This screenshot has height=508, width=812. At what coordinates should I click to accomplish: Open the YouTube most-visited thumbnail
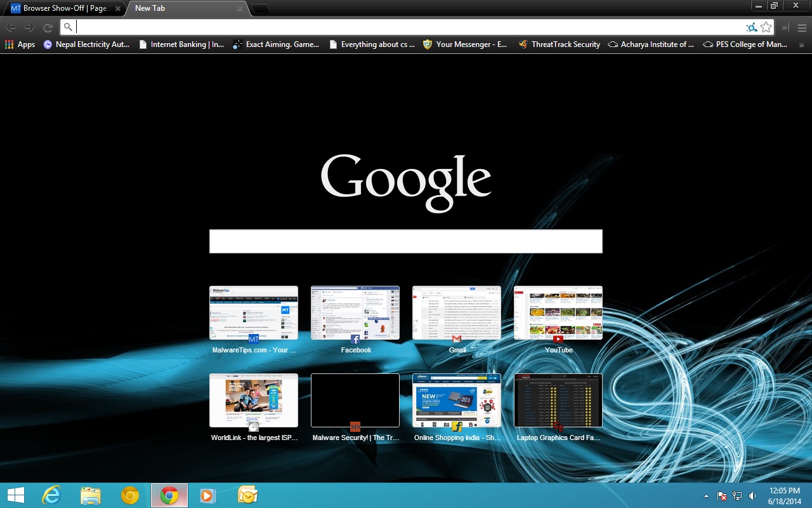coord(558,313)
